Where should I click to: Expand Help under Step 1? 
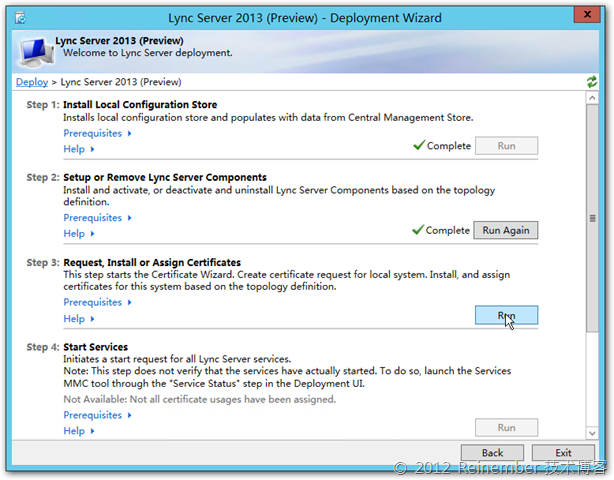(x=79, y=149)
